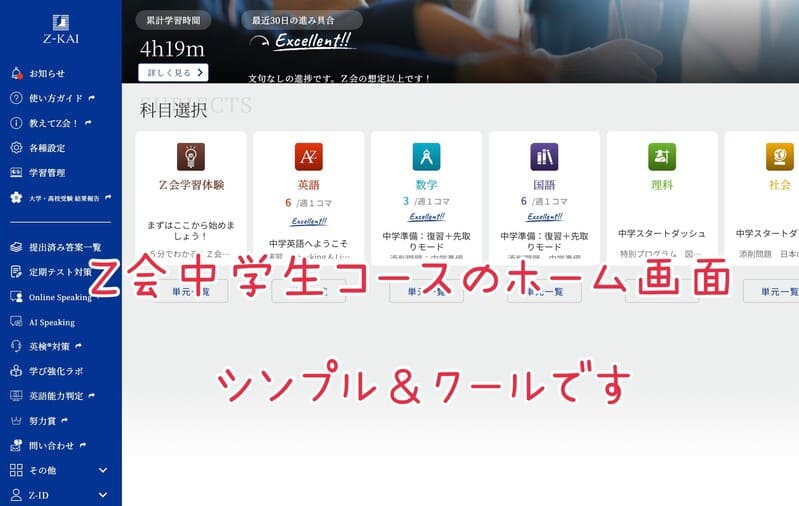The height and width of the screenshot is (506, 799).
Task: Click 中学英語へようこそ text
Action: pyautogui.click(x=308, y=244)
